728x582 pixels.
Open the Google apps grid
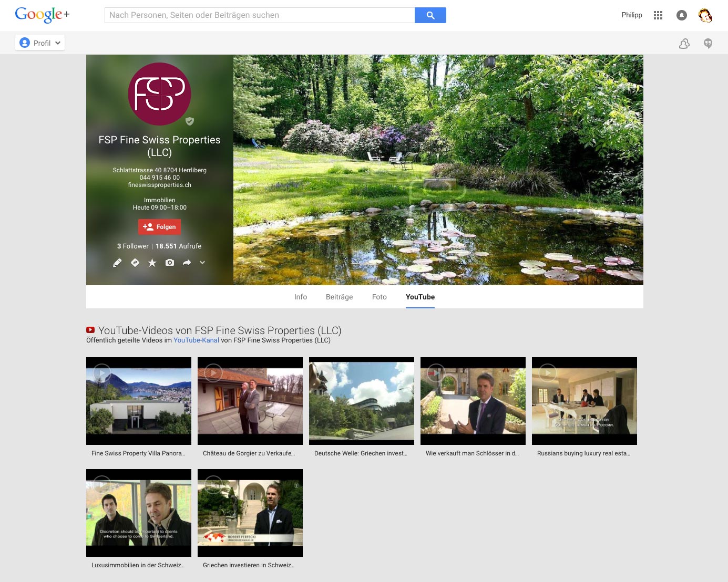(x=658, y=15)
